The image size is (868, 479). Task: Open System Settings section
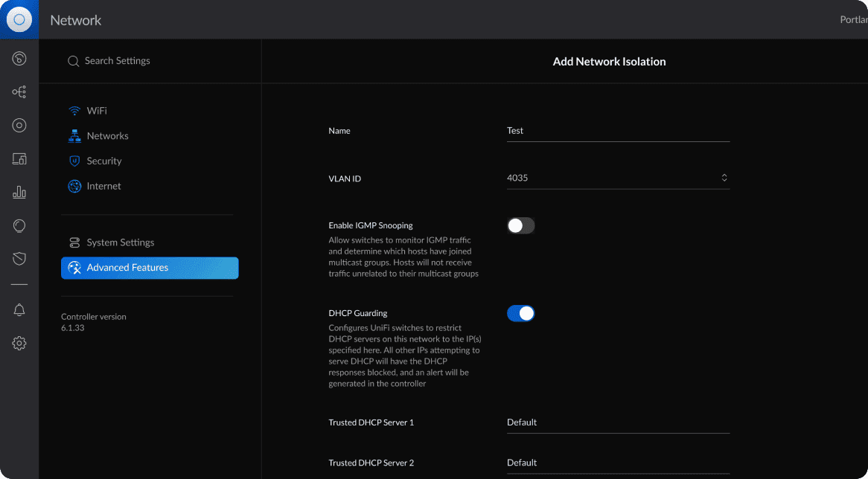[x=120, y=242]
